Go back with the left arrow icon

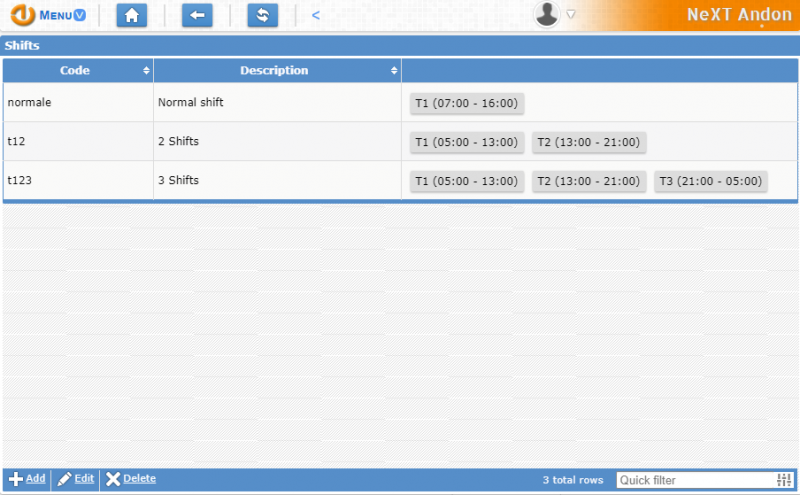(197, 15)
